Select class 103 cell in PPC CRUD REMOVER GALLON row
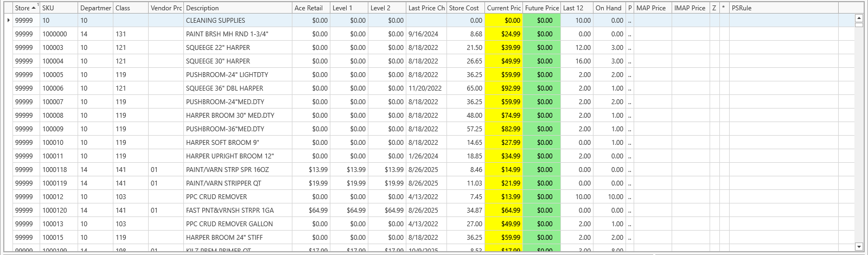The width and height of the screenshot is (868, 255). [131, 224]
